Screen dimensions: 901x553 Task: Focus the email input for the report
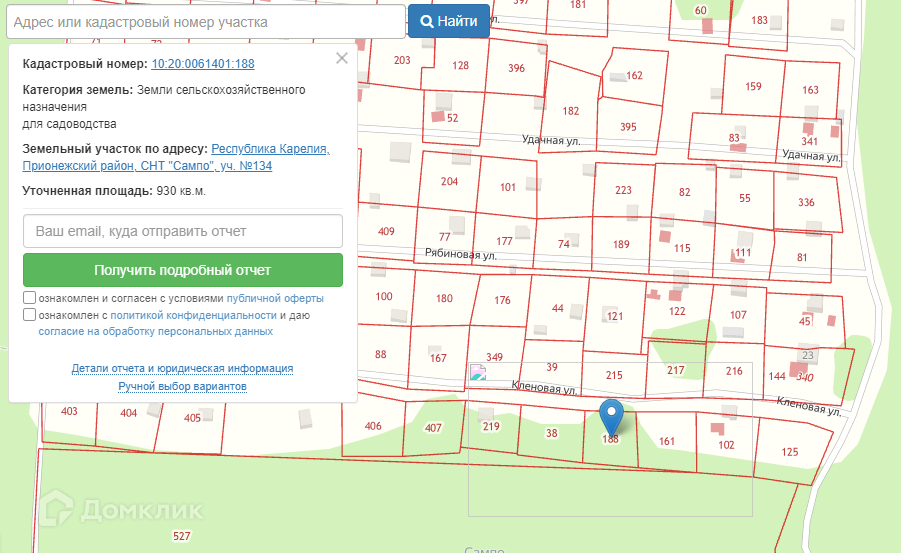tap(183, 231)
